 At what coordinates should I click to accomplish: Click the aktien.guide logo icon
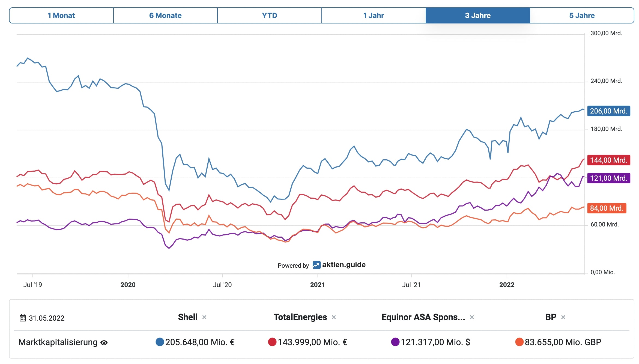[x=316, y=265]
